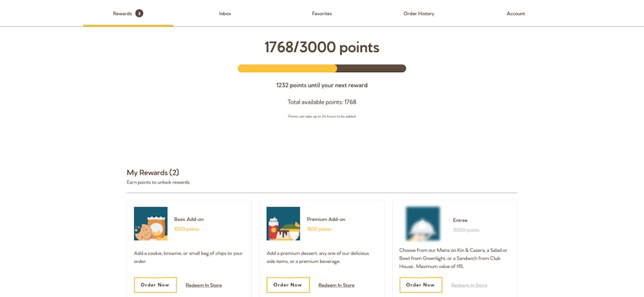Click the blurred Entree cloche image
This screenshot has height=297, width=644.
(x=422, y=224)
